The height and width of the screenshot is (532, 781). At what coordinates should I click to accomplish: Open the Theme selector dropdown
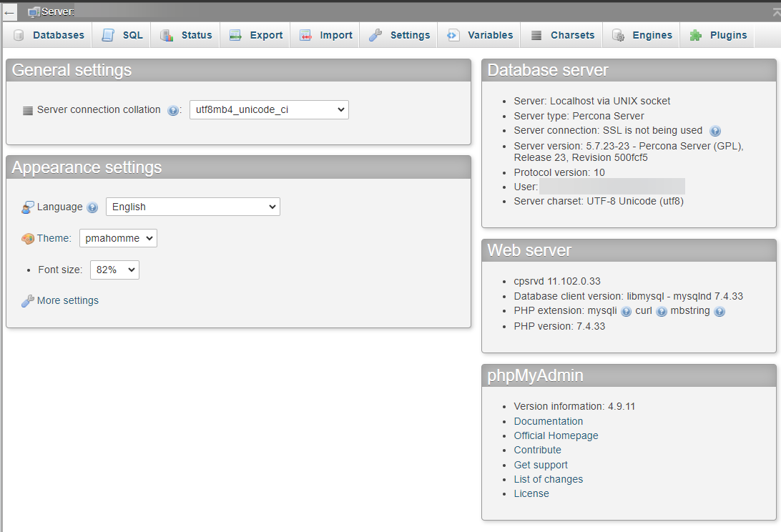(x=117, y=238)
